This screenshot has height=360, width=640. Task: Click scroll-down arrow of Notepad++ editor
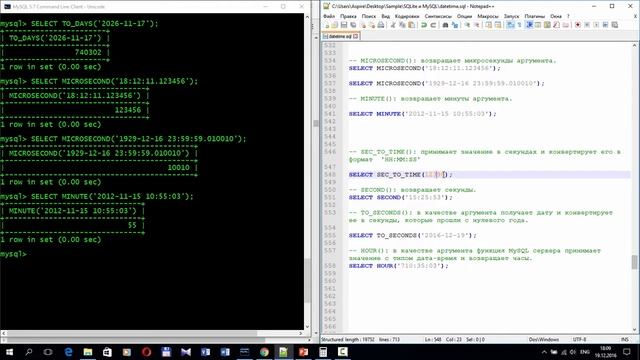(634, 329)
